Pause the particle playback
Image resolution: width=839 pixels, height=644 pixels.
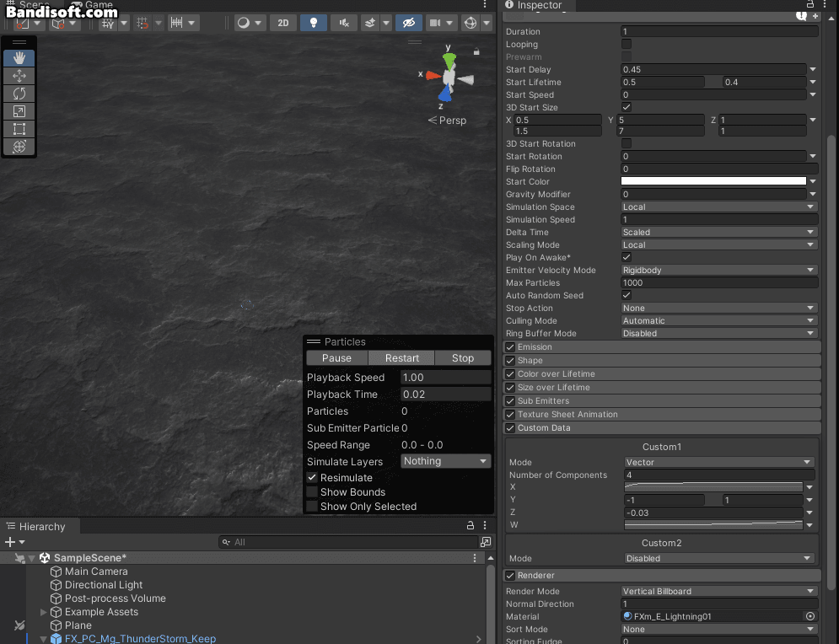[x=336, y=358]
